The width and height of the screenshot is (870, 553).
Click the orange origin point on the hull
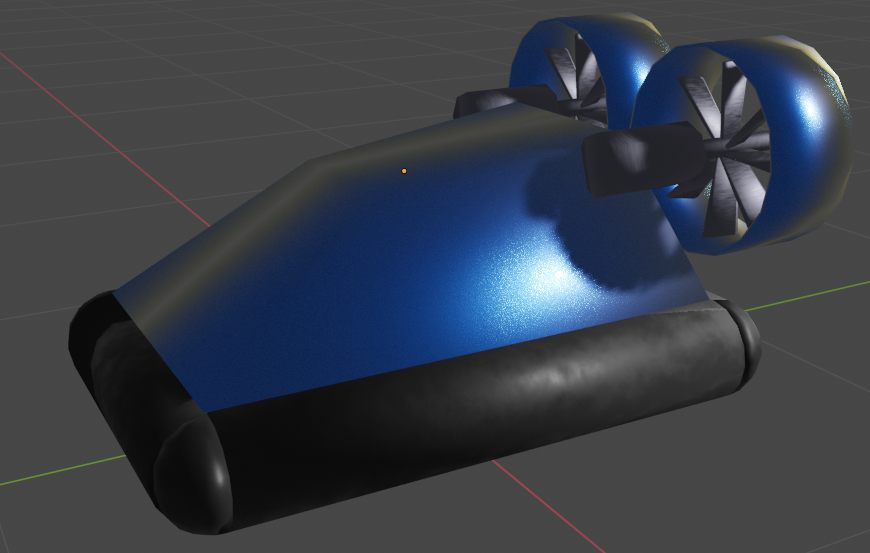(x=404, y=171)
